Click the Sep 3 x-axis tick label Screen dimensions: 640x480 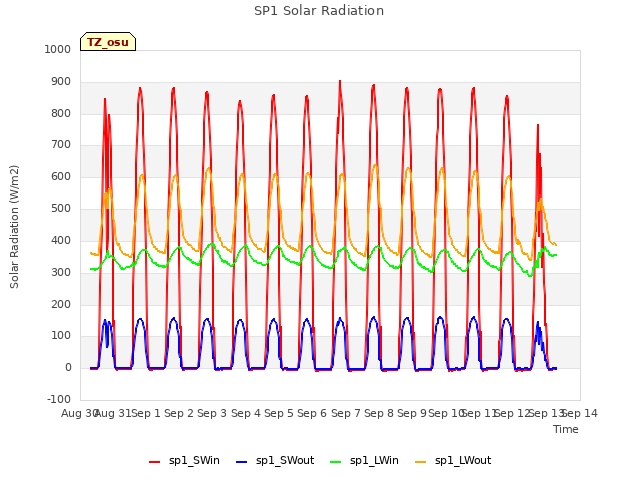pyautogui.click(x=212, y=413)
